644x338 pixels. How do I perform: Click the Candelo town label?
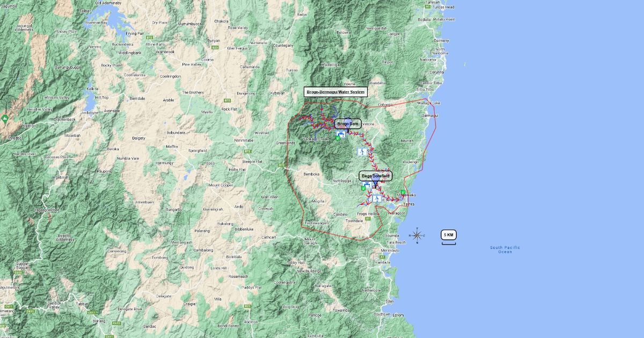pos(341,214)
